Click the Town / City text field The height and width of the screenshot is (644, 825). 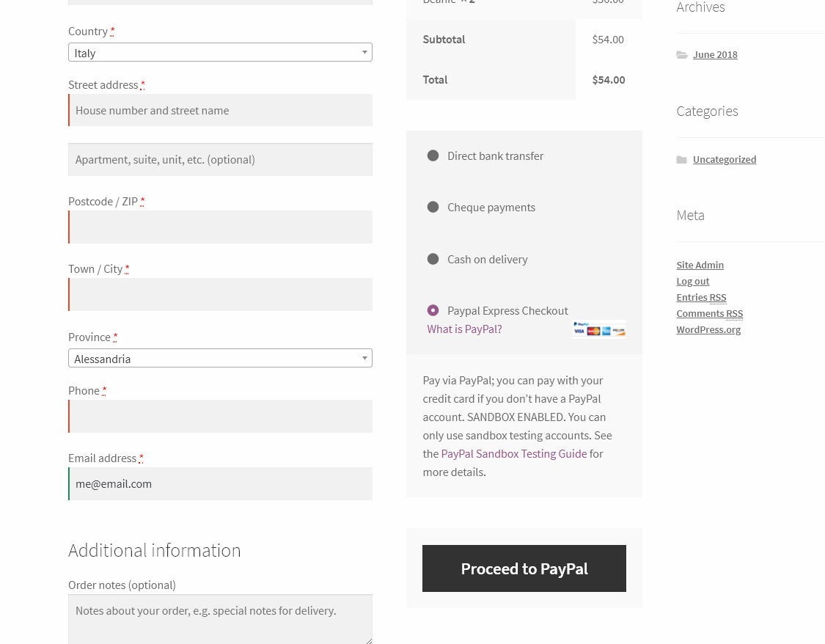pos(220,295)
